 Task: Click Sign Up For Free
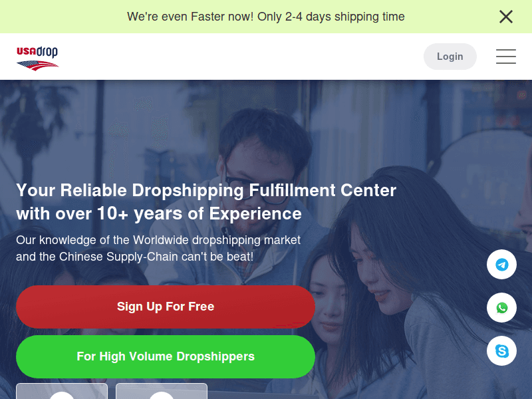[x=166, y=307]
